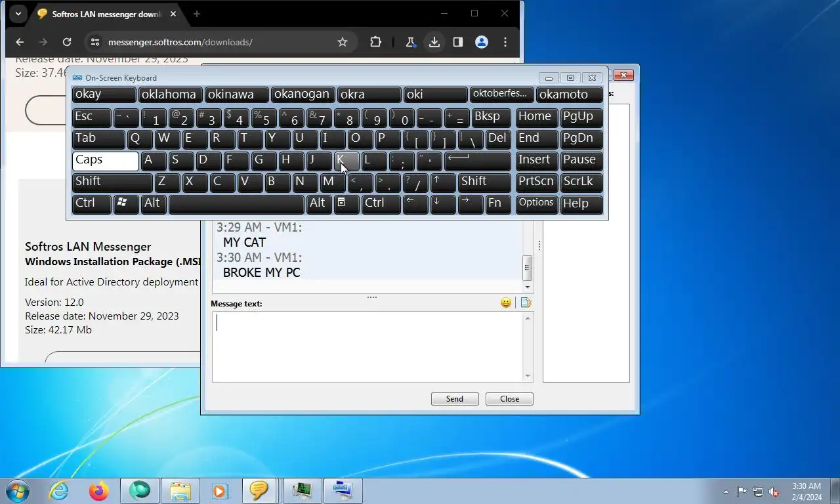Viewport: 840px width, 504px height.
Task: Click the vertical splitter beside conversation
Action: pos(539,245)
